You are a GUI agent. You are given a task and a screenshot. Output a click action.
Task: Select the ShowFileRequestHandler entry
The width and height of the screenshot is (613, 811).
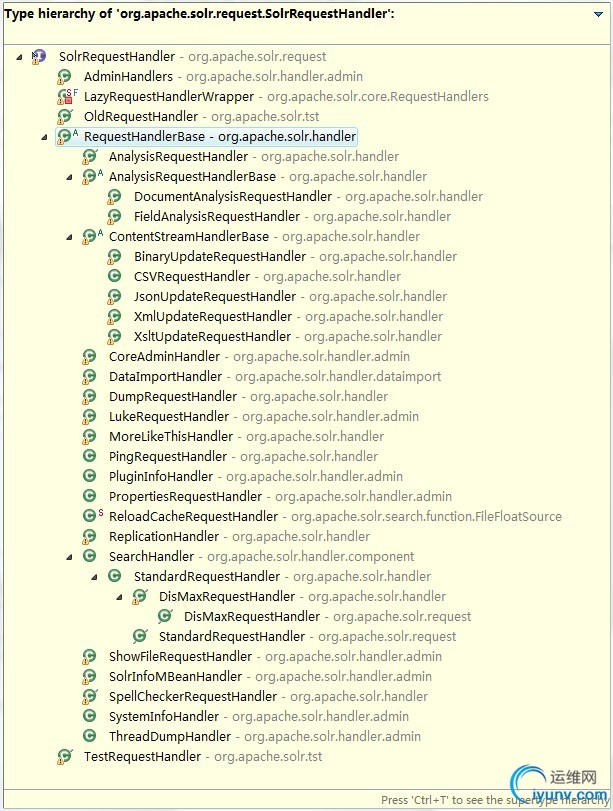point(275,656)
